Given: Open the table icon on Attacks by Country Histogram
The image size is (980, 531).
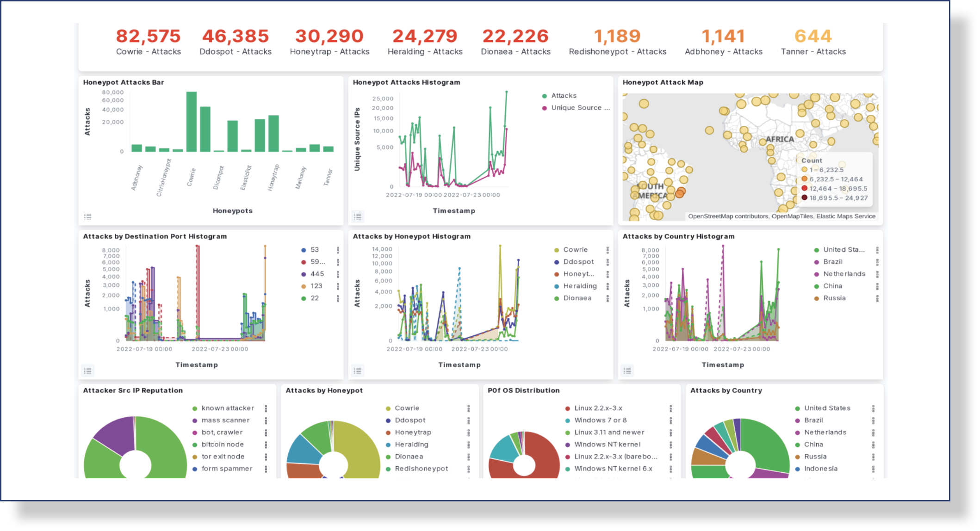Looking at the screenshot, I should [628, 370].
